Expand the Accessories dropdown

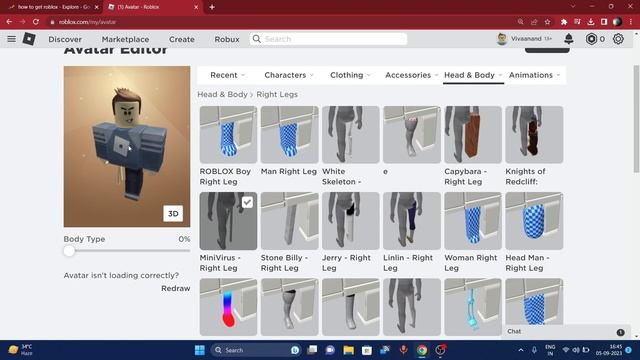[411, 75]
